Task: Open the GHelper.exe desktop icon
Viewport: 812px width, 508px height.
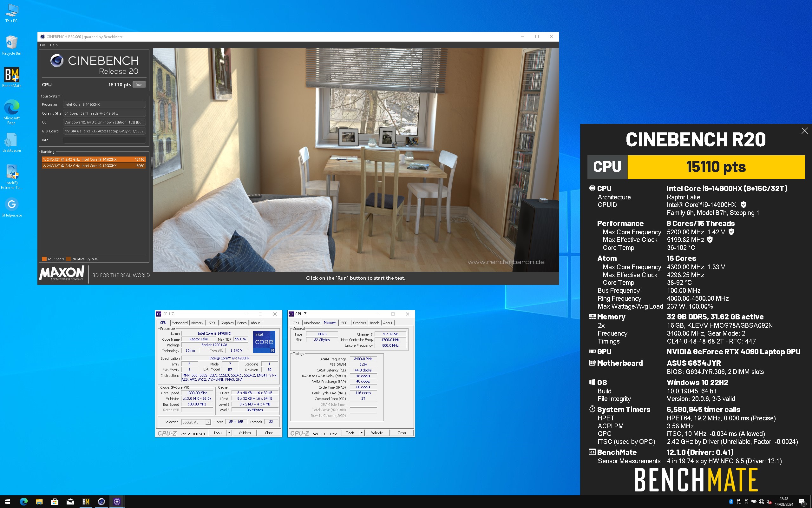Action: (12, 207)
